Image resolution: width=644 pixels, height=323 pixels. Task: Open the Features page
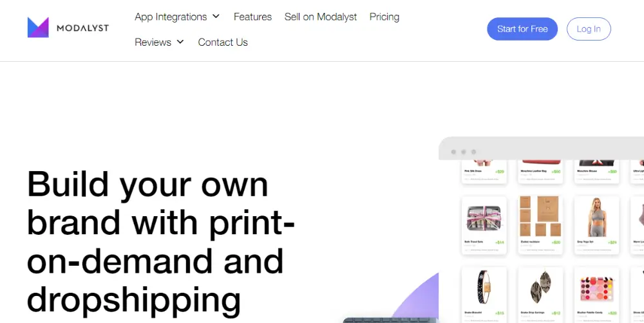[252, 17]
